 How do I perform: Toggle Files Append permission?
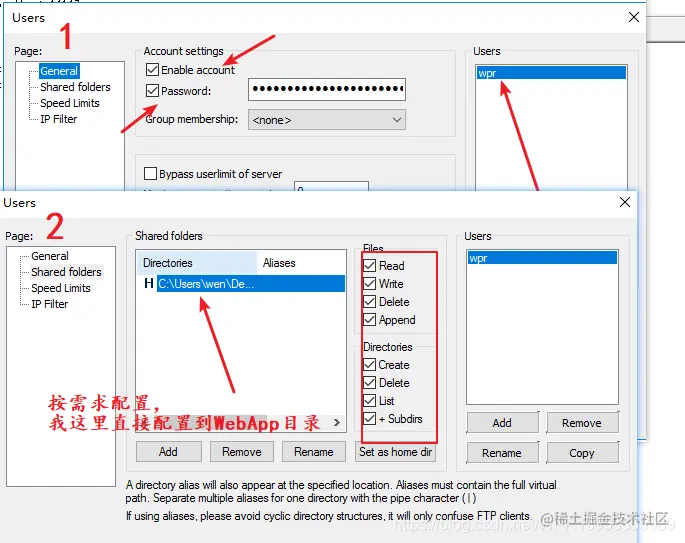(x=370, y=320)
